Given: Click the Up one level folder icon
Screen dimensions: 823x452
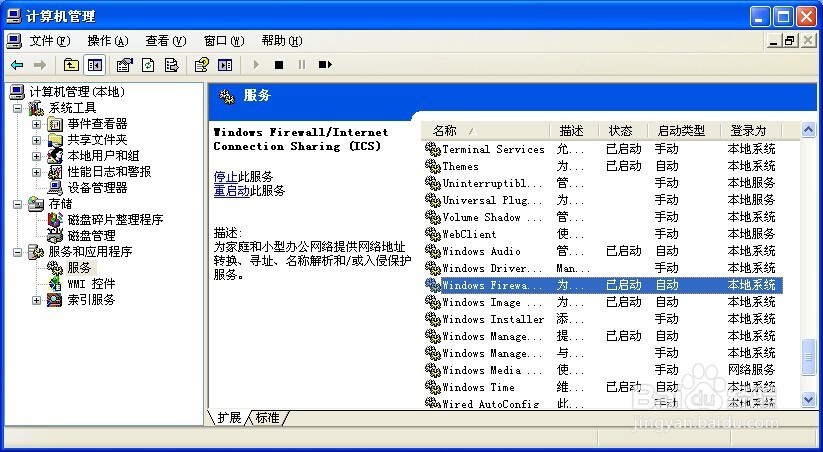Looking at the screenshot, I should (x=71, y=65).
